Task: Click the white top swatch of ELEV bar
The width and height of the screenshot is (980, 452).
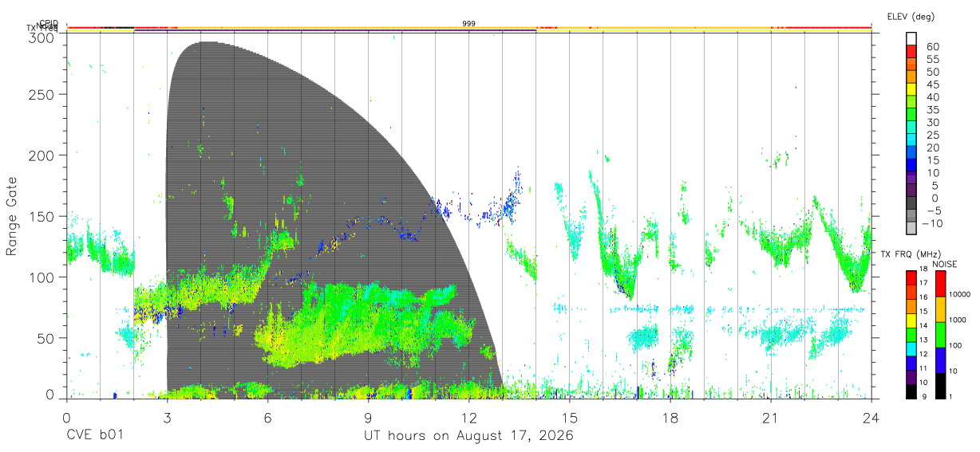Action: click(911, 38)
